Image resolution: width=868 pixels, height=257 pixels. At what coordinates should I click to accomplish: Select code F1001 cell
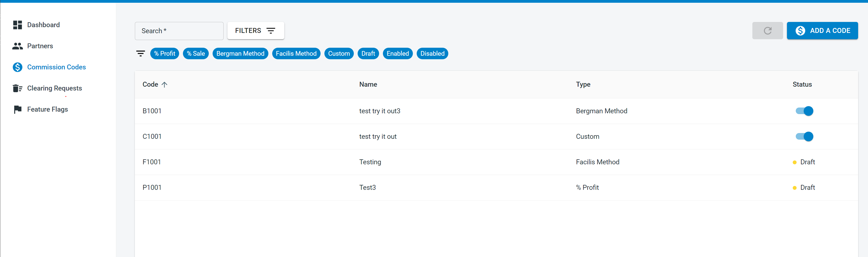pos(152,162)
